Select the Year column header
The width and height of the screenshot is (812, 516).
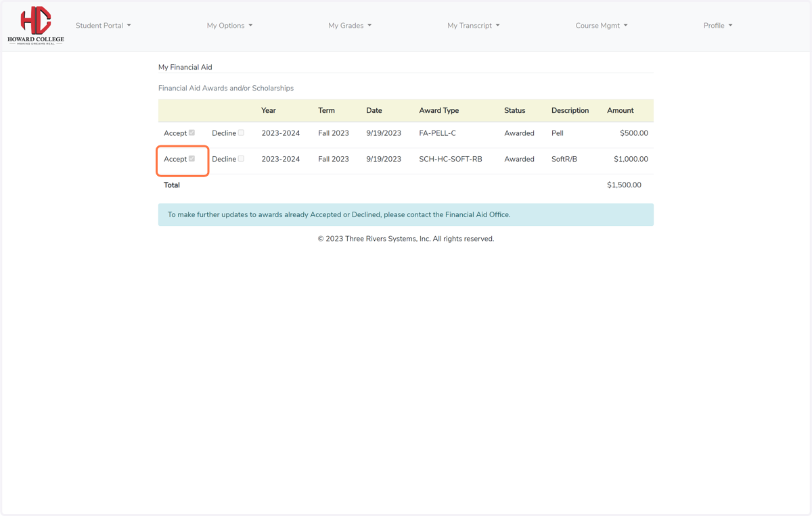point(269,110)
